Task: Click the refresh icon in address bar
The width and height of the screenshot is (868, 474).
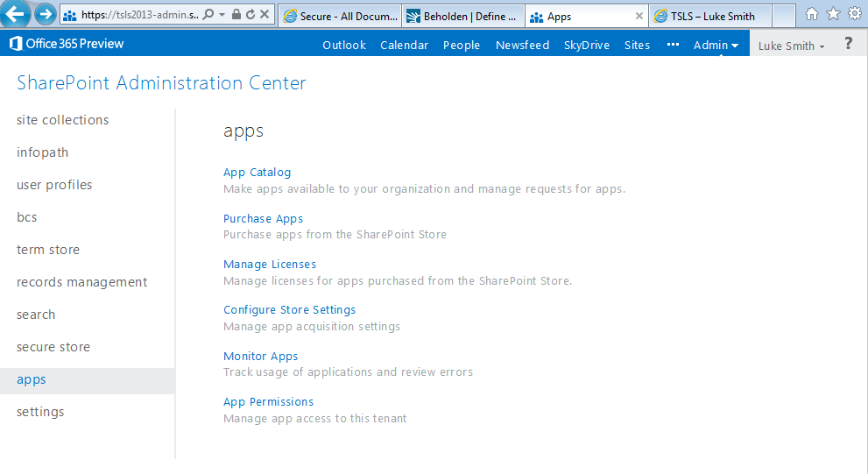Action: point(251,16)
